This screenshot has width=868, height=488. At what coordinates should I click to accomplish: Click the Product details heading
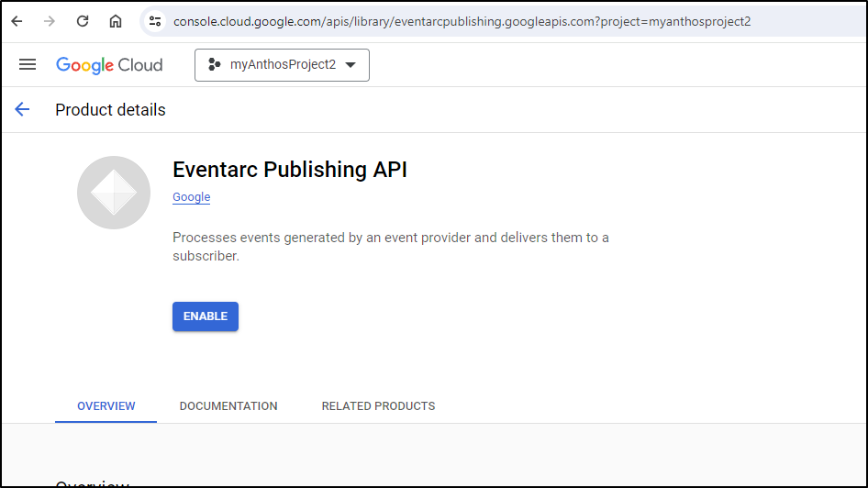pos(110,109)
